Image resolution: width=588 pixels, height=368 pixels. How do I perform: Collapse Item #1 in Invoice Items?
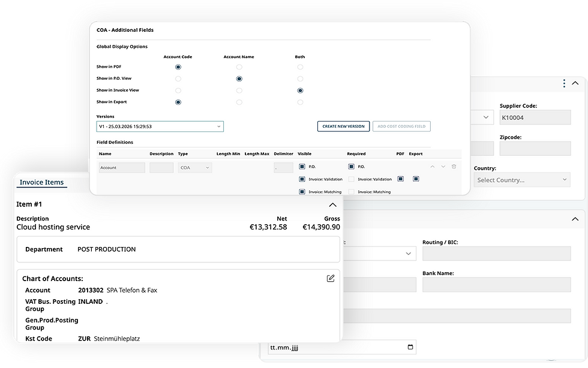(332, 204)
